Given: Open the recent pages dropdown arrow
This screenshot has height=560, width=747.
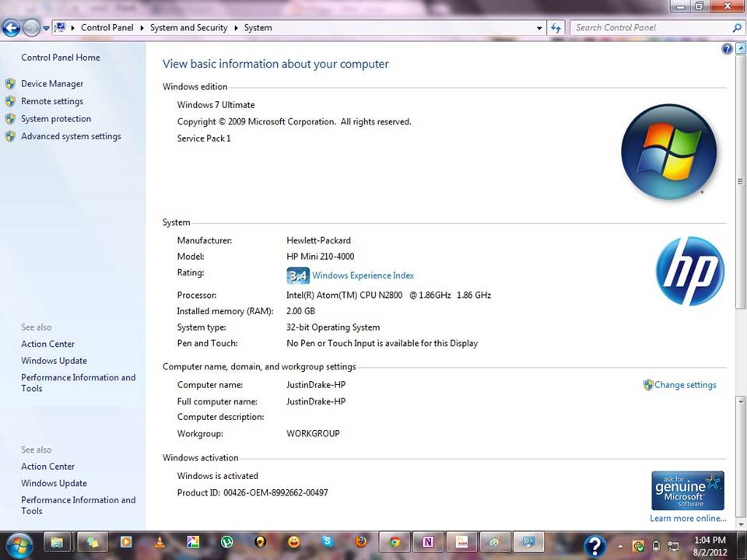Looking at the screenshot, I should coord(46,28).
